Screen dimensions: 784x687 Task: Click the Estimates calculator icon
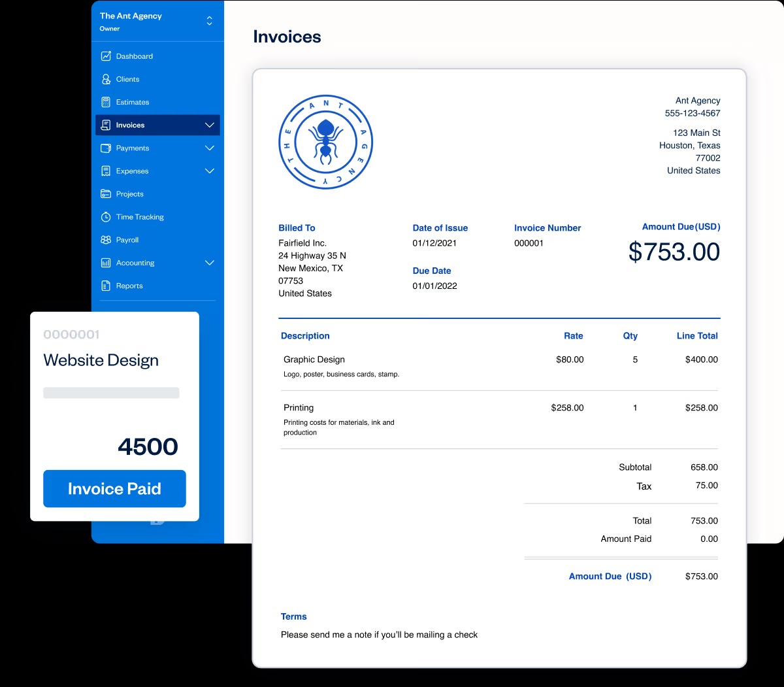click(x=106, y=102)
